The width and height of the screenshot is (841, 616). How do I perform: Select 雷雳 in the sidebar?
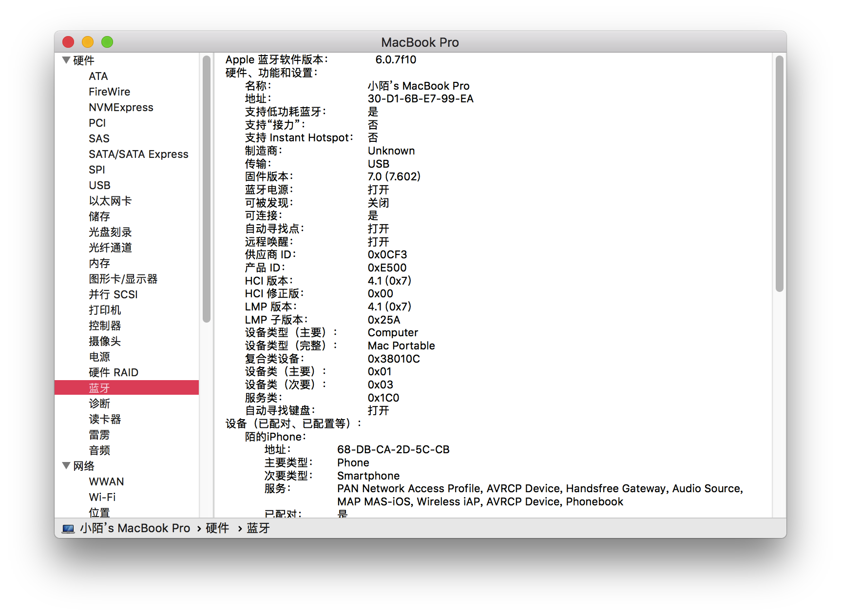click(99, 435)
